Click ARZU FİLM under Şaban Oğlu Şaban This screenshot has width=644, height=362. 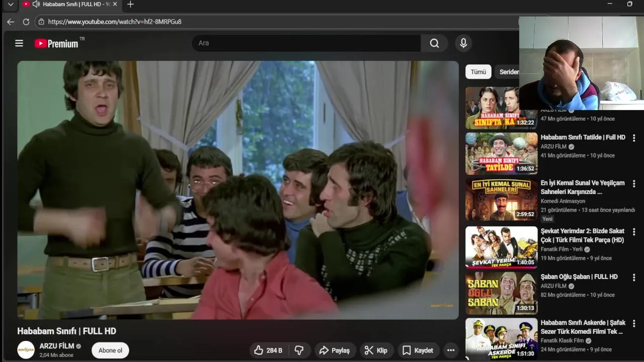[x=553, y=286]
